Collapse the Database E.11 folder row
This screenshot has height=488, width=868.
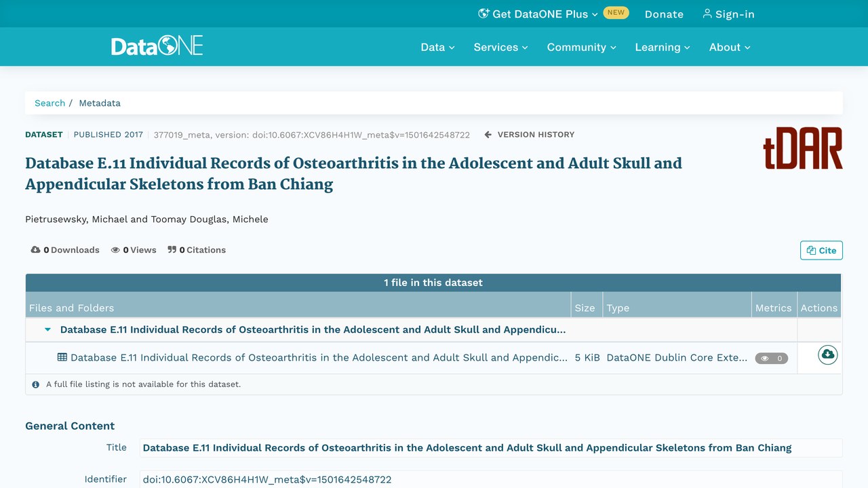click(47, 330)
